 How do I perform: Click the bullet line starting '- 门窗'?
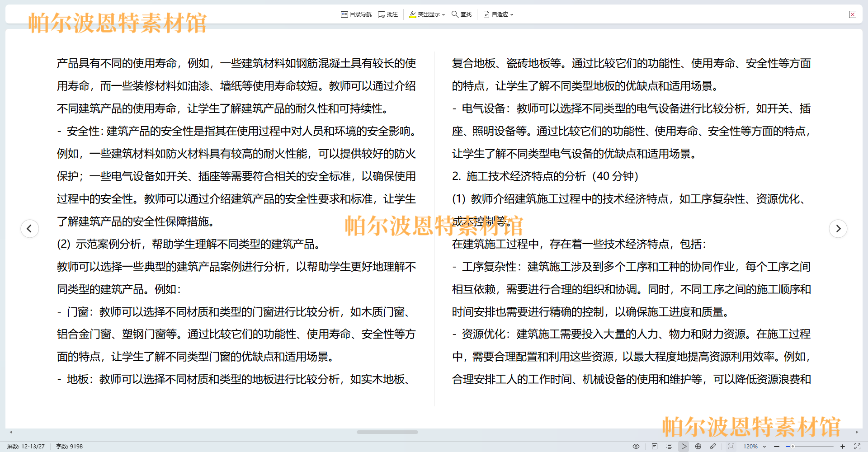pos(236,312)
